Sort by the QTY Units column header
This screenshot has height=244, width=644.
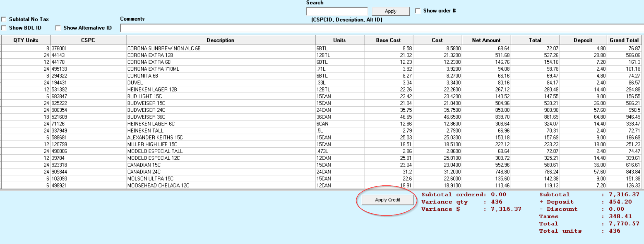click(26, 40)
